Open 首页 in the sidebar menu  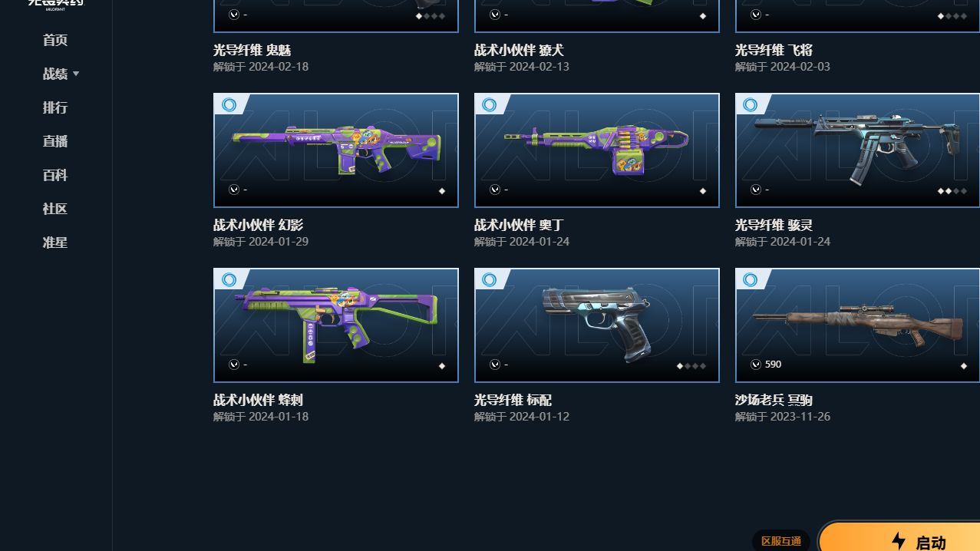click(55, 40)
